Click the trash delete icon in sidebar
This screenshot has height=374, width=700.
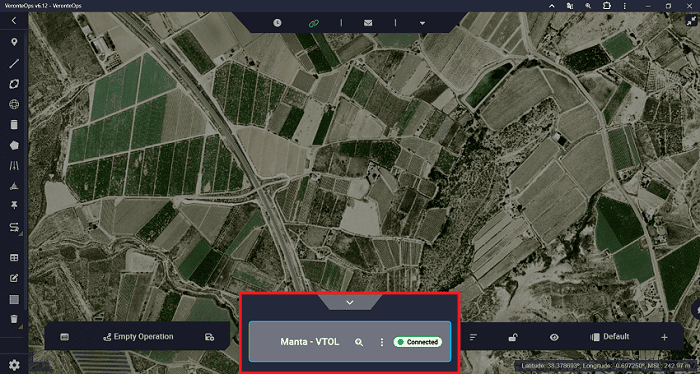click(14, 319)
